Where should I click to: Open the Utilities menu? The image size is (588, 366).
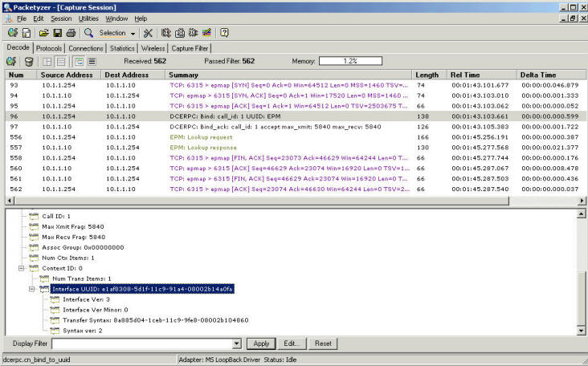pyautogui.click(x=88, y=18)
